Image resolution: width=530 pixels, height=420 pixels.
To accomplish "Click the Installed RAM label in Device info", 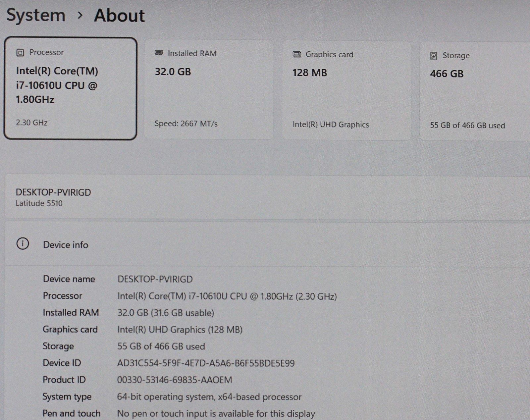I will [71, 312].
